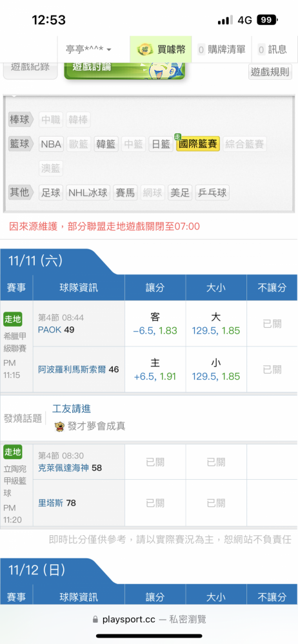Select the 國際籃賽 league tab
This screenshot has height=644, width=298.
coord(198,144)
